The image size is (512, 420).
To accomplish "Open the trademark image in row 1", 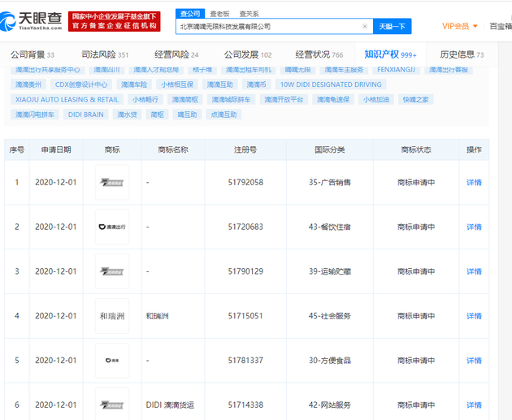I will 112,183.
